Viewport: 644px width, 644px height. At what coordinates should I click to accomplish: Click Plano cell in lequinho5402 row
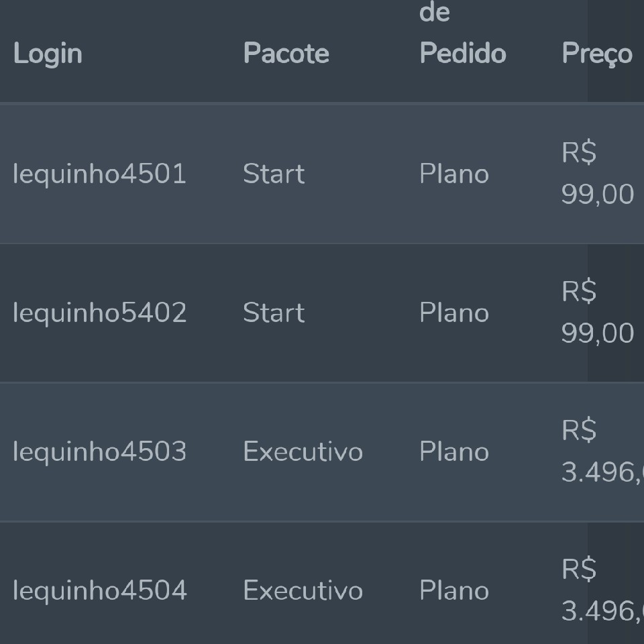coord(454,313)
